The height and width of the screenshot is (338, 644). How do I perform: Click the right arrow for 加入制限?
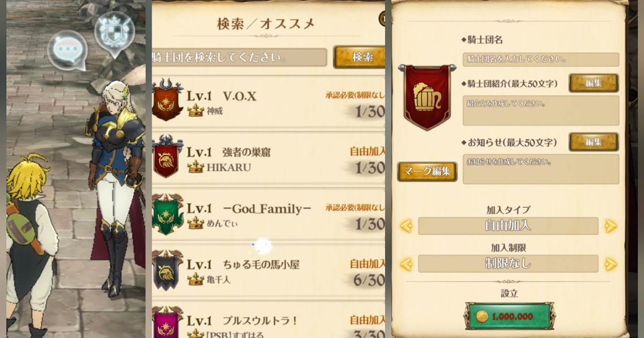pyautogui.click(x=611, y=264)
